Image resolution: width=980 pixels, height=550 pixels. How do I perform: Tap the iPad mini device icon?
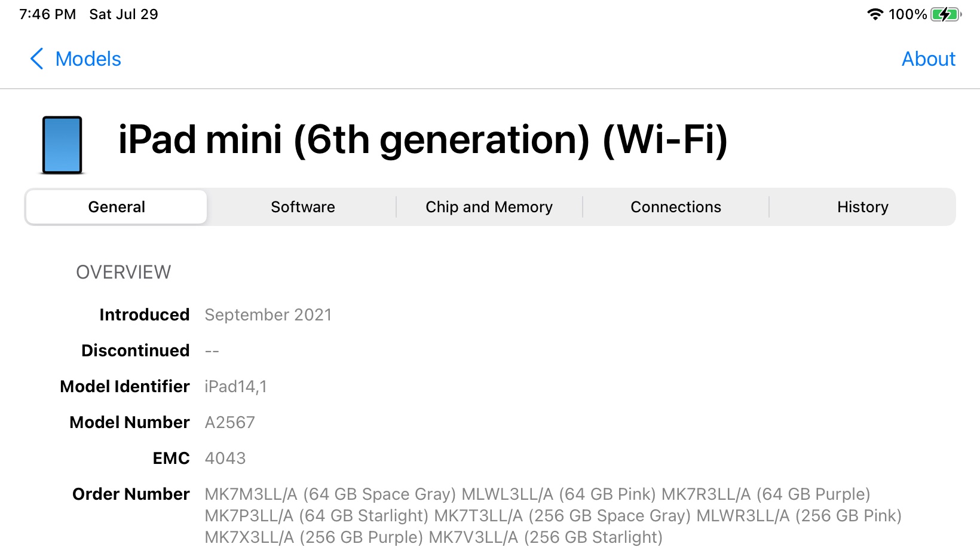(62, 145)
